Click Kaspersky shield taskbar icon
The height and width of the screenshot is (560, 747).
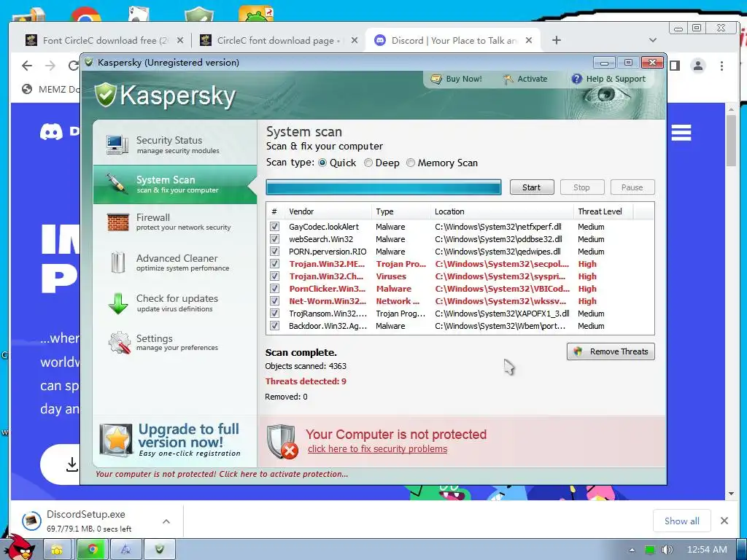[x=160, y=550]
